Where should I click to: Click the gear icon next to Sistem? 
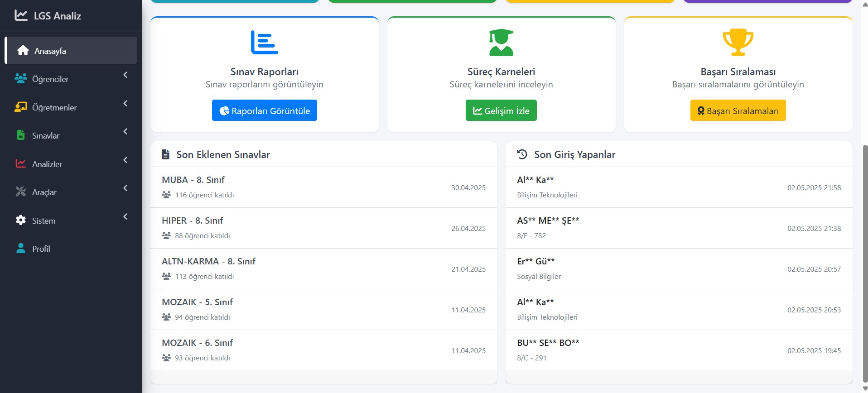click(x=21, y=220)
